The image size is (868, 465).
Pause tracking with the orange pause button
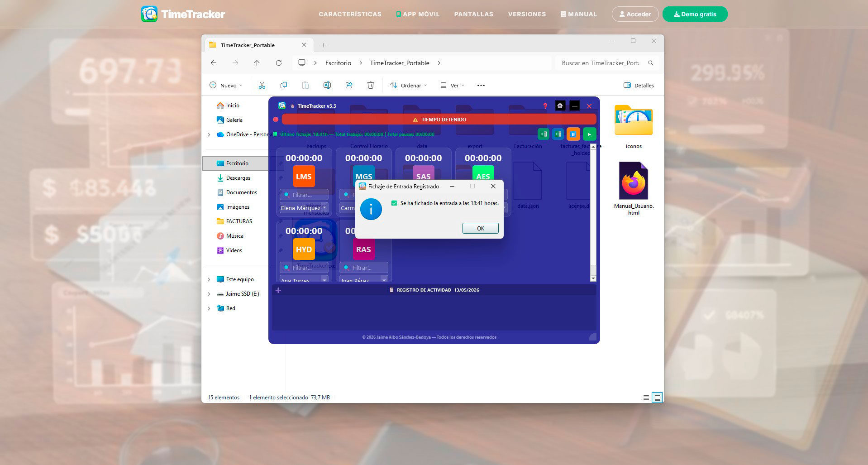pos(573,134)
